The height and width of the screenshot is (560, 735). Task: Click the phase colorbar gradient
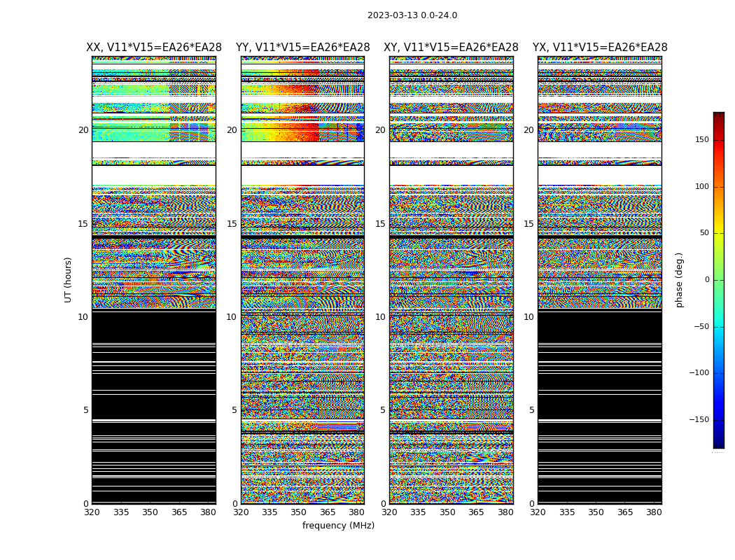tap(719, 280)
